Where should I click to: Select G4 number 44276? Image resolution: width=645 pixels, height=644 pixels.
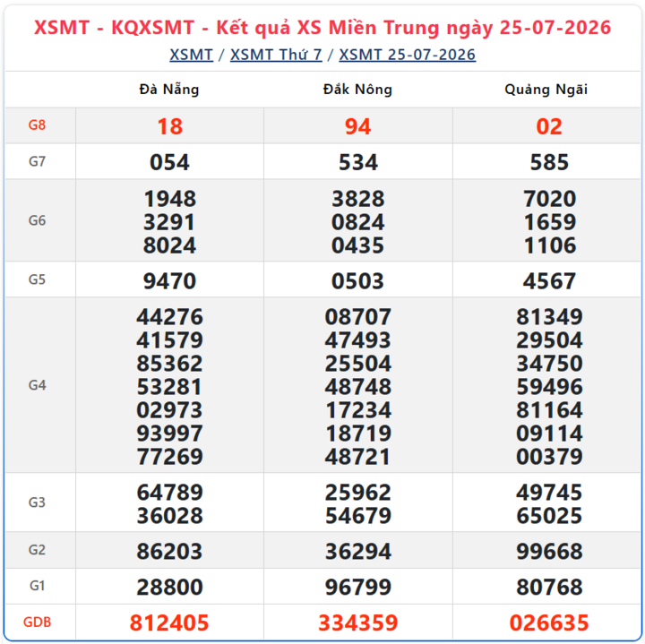170,317
